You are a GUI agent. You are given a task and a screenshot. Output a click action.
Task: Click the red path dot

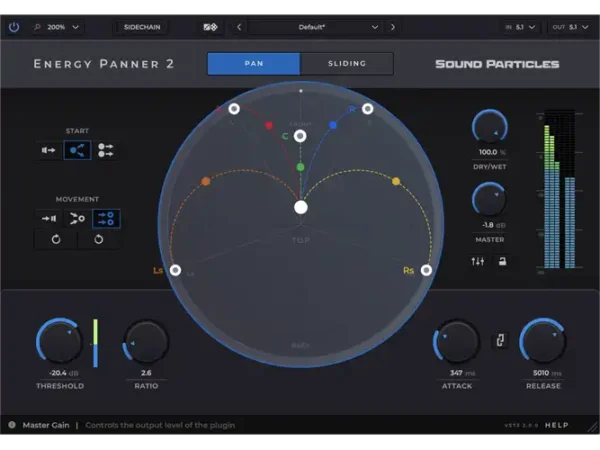coord(269,125)
